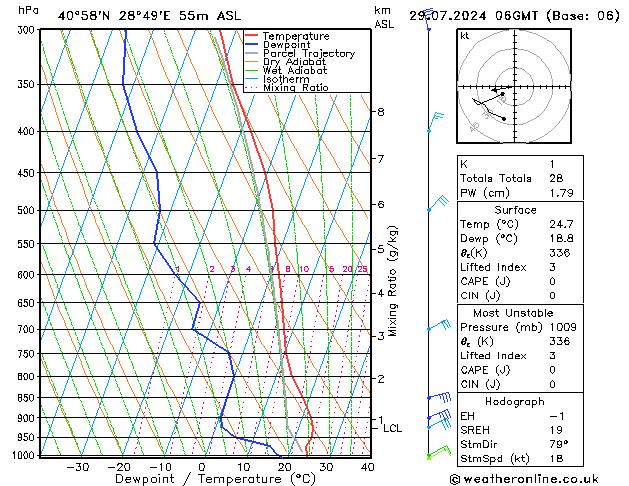Click the 'LCL' marker label
The width and height of the screenshot is (629, 486).
pos(392,428)
